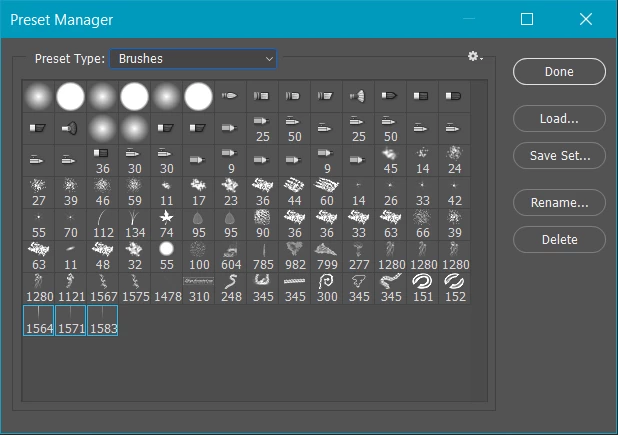Select the swirl brush labeled 151
This screenshot has width=618, height=435.
[423, 288]
